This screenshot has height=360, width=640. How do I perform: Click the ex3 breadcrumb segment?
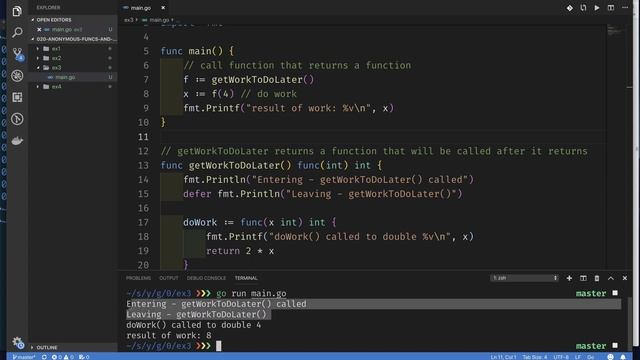(x=129, y=20)
